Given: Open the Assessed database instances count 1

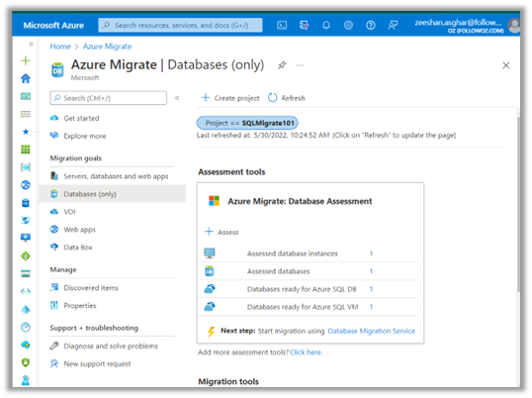Looking at the screenshot, I should tap(371, 253).
